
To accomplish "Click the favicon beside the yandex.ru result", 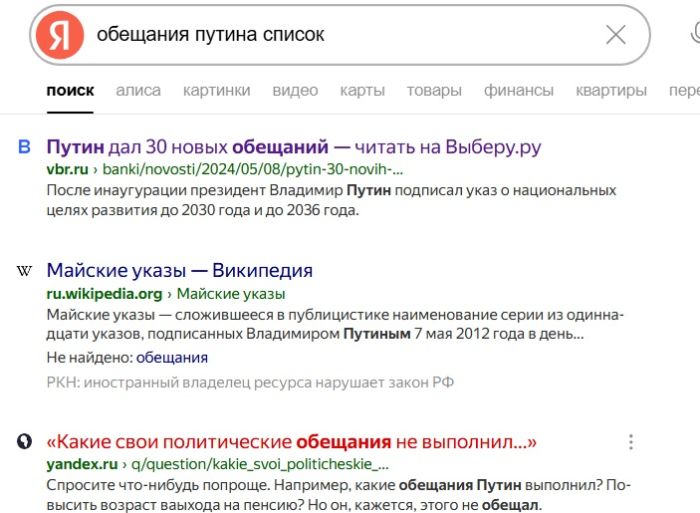I will coord(25,441).
